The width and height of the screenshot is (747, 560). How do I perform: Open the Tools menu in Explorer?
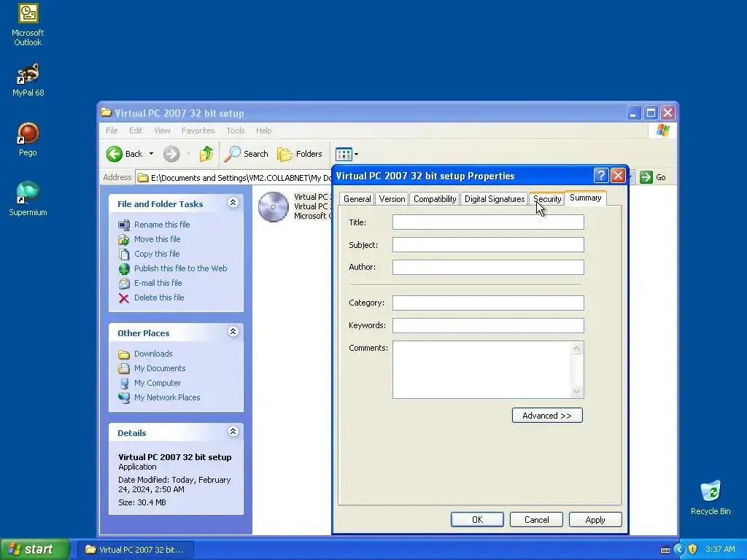click(x=236, y=131)
